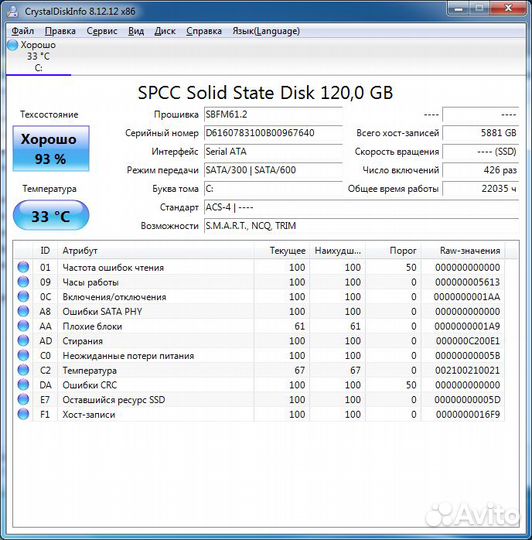Click the Порог column header
This screenshot has width=532, height=540.
(393, 251)
